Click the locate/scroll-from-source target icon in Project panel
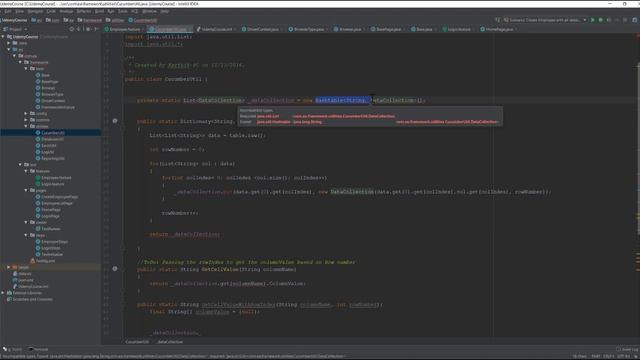 tap(72, 29)
